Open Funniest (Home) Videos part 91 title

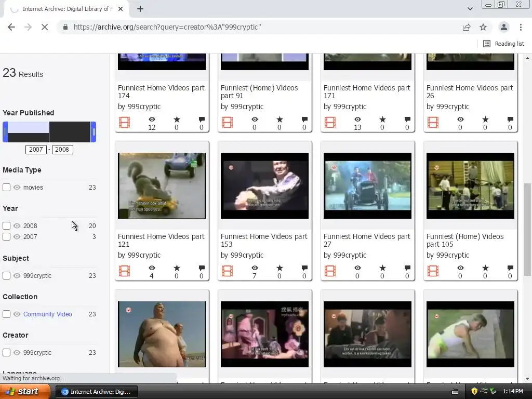(x=259, y=91)
